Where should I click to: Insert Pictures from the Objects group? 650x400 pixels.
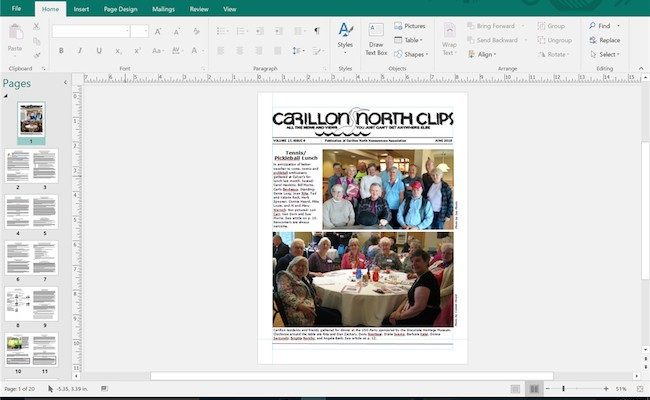pos(410,26)
